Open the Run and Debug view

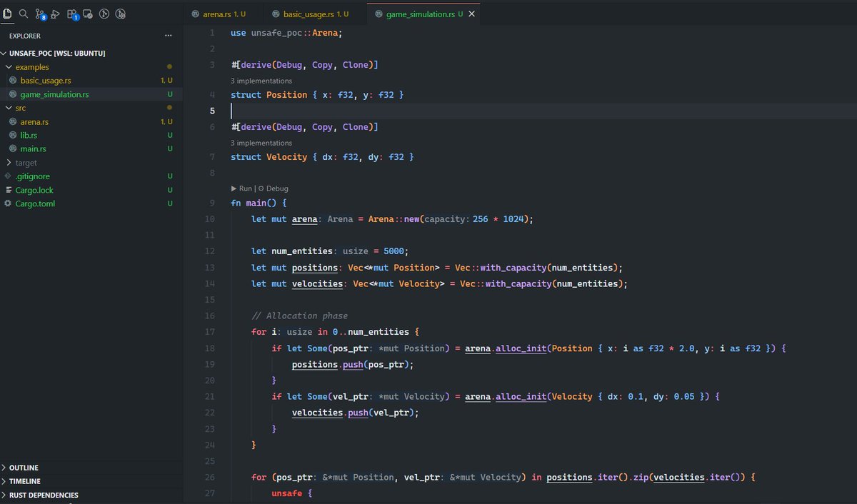(x=55, y=14)
